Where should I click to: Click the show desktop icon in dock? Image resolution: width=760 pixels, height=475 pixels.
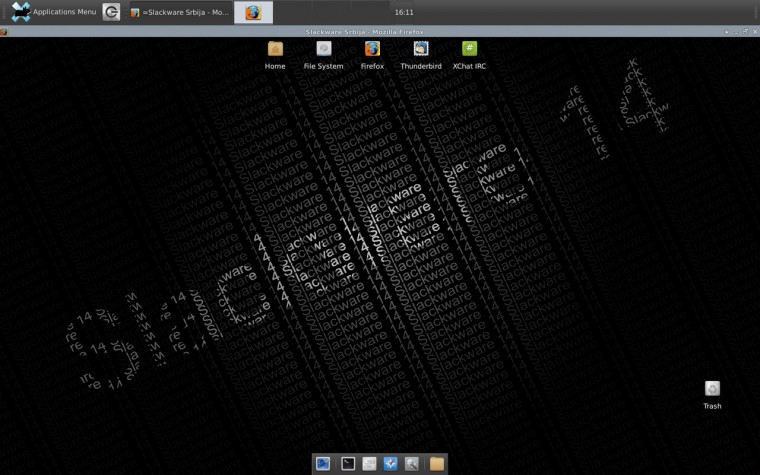(x=323, y=464)
